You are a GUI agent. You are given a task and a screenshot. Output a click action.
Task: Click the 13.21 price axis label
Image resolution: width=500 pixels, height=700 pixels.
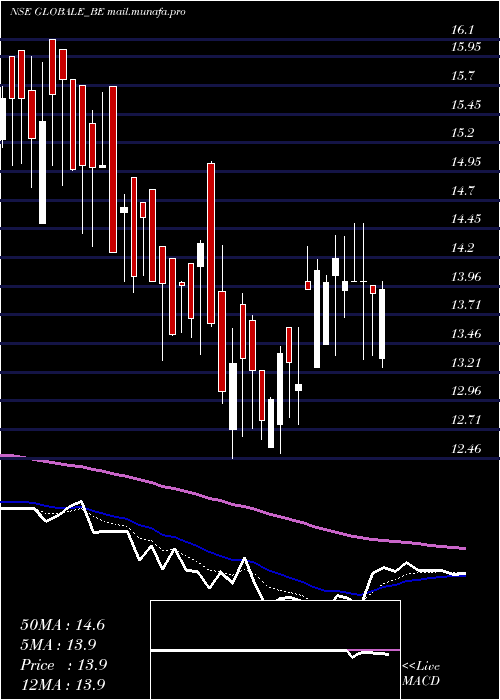point(466,362)
